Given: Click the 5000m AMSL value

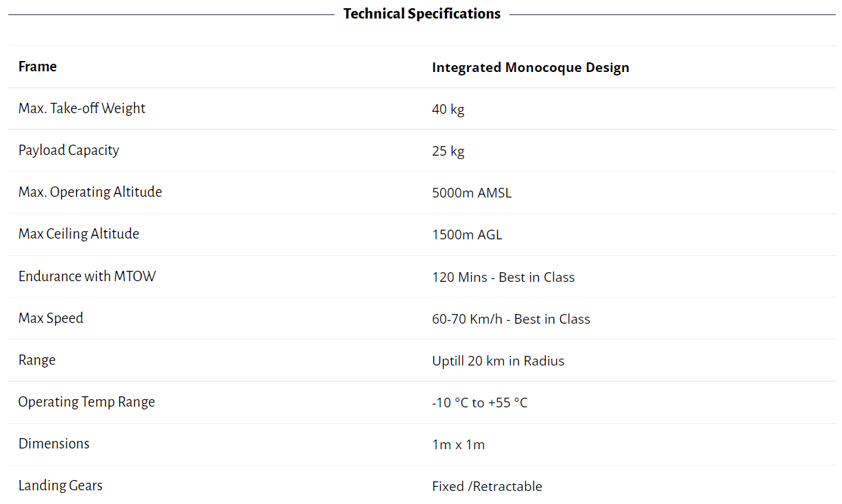Looking at the screenshot, I should [x=472, y=193].
